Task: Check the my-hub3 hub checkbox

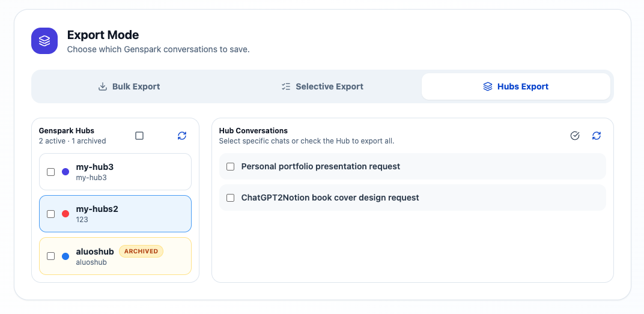Action: (x=50, y=172)
